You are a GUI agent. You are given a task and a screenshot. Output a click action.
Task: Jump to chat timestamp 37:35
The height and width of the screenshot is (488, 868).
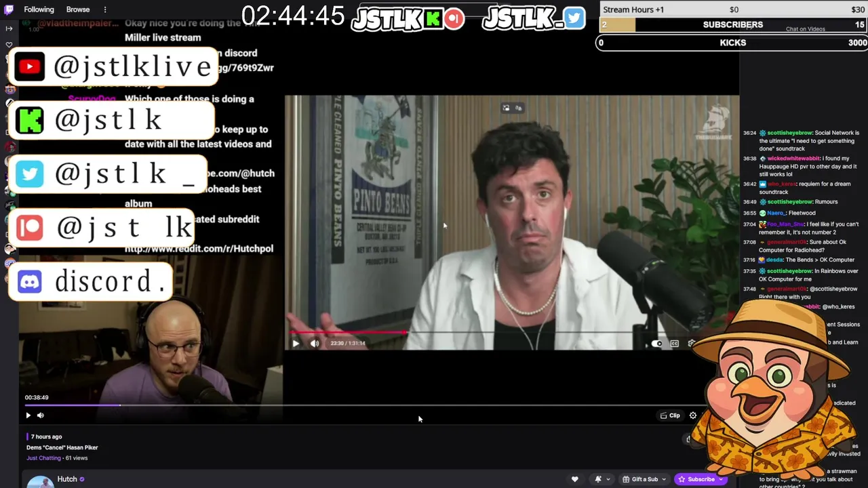coord(749,271)
